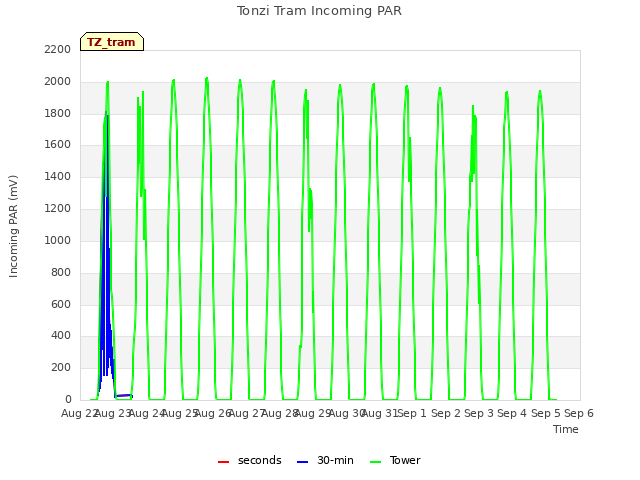Click the 'Aug 29' x-axis date label
Screen dimensions: 640x480
click(x=312, y=413)
